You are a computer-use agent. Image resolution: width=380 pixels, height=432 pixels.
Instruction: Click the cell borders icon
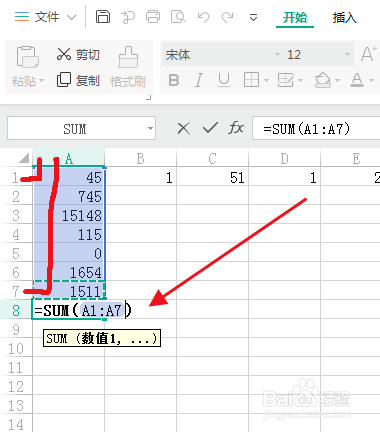tap(251, 80)
